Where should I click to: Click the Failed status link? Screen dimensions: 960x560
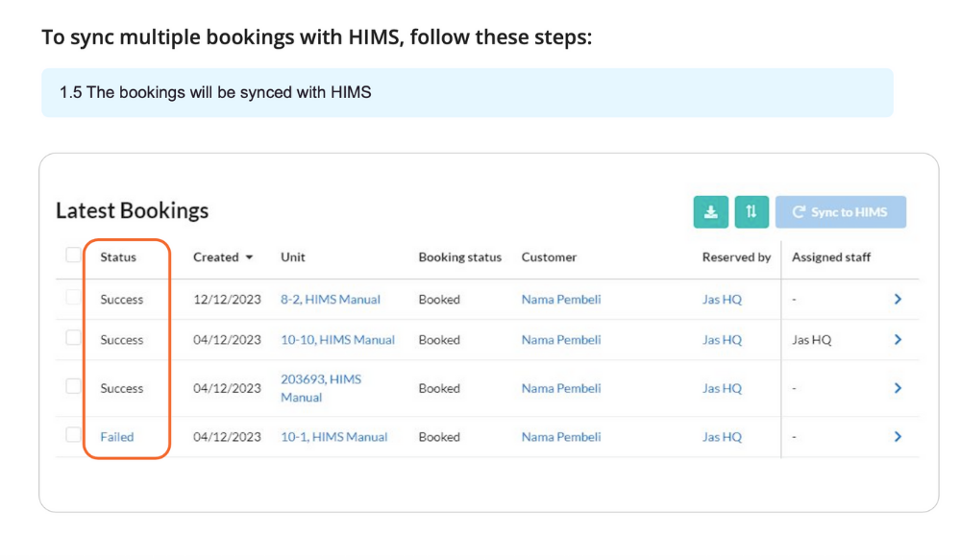pyautogui.click(x=115, y=436)
